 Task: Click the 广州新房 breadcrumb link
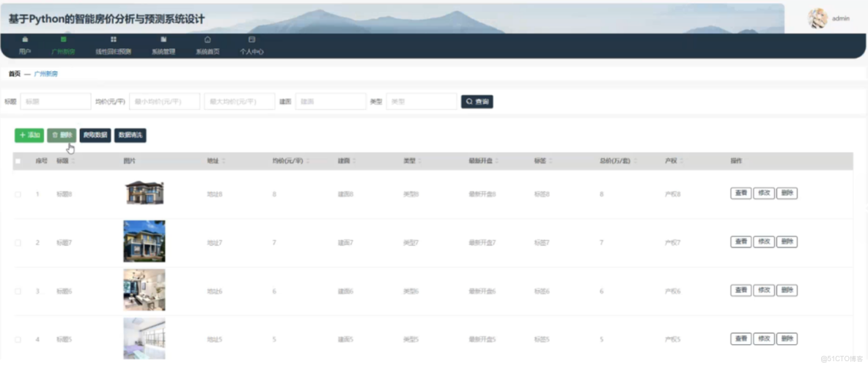pos(46,74)
